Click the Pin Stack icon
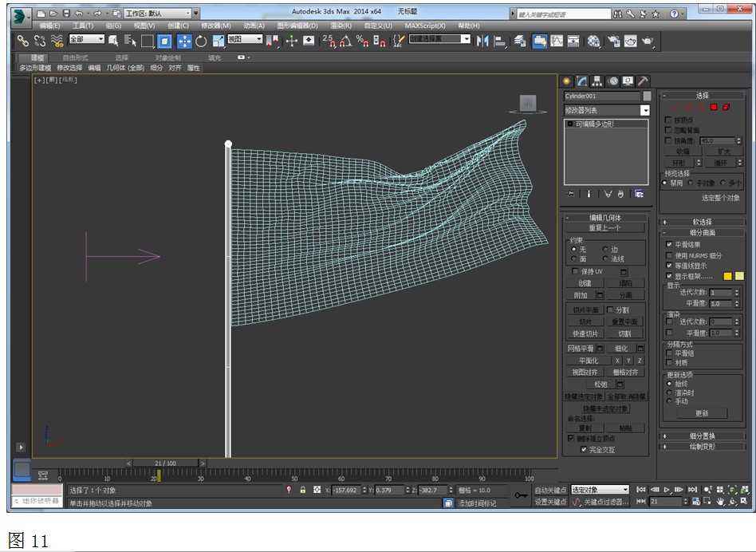 (572, 194)
